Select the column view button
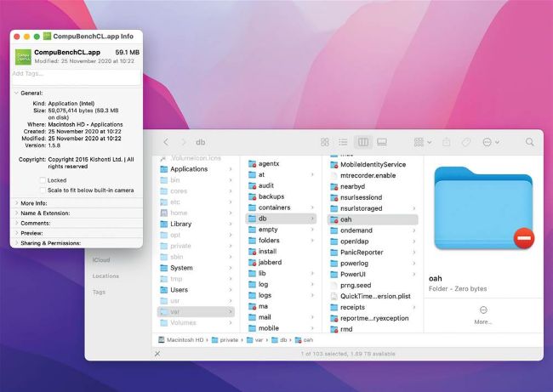 click(362, 142)
